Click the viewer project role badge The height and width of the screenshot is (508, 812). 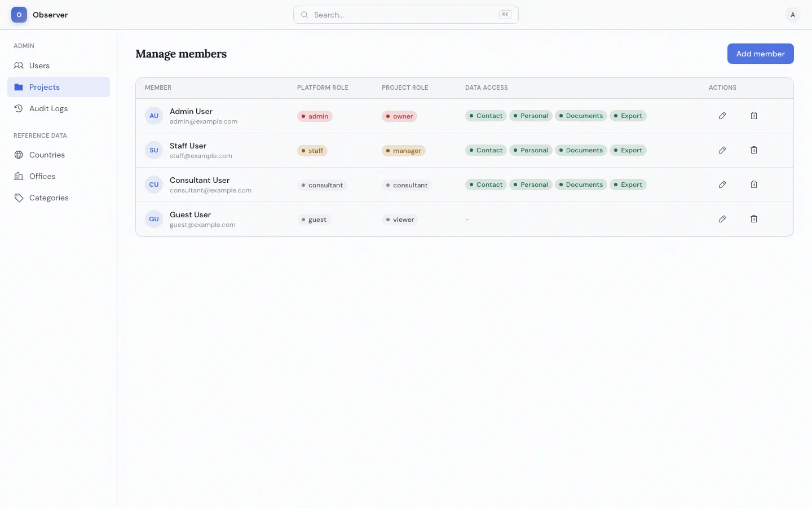click(400, 220)
